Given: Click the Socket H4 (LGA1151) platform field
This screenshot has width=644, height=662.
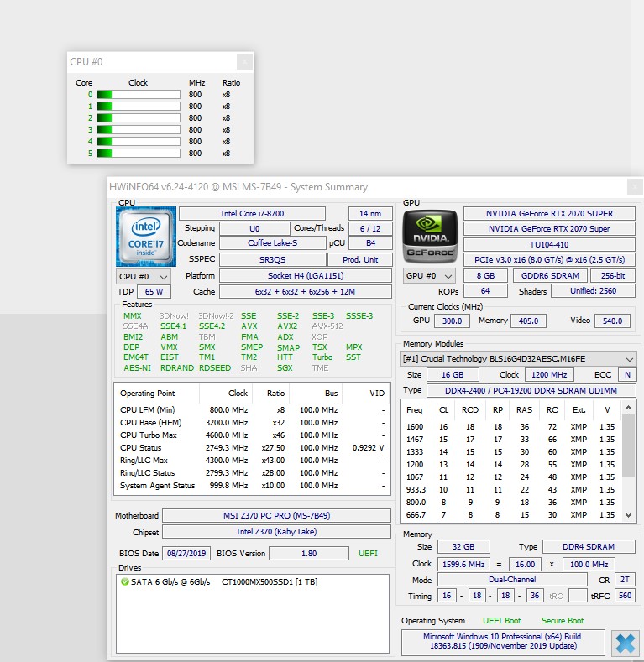Looking at the screenshot, I should click(306, 276).
